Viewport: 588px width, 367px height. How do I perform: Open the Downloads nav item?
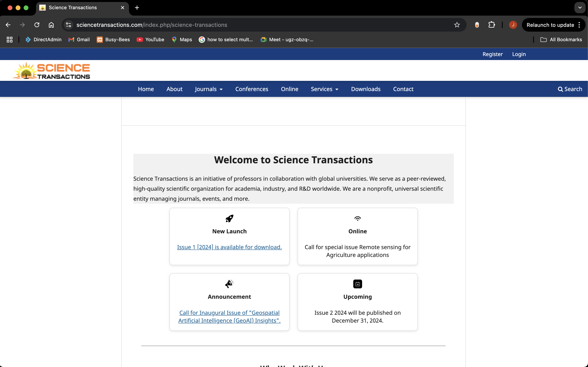click(366, 89)
